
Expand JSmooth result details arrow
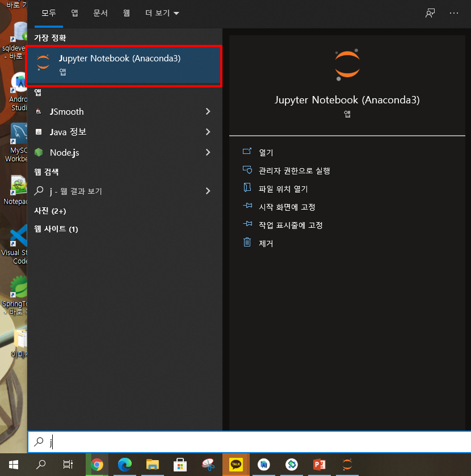(208, 112)
